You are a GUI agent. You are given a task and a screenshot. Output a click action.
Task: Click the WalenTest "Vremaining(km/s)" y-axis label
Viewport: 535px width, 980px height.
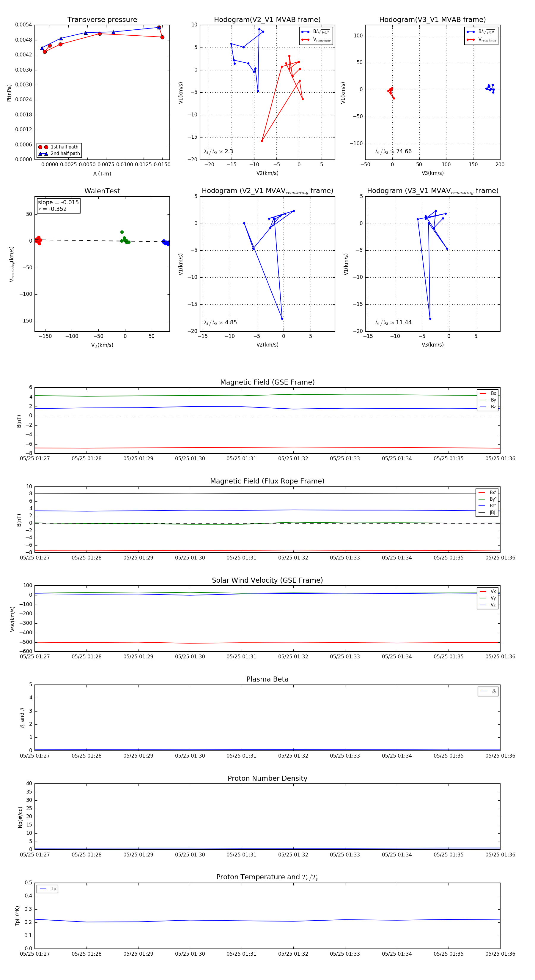[11, 264]
